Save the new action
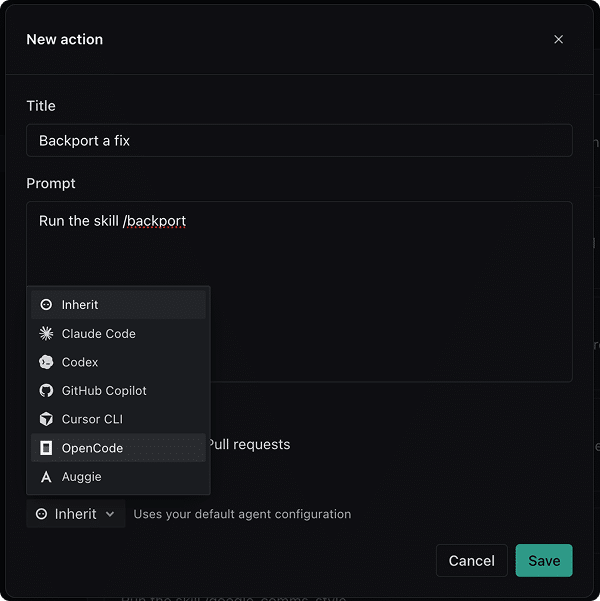The height and width of the screenshot is (601, 600). pos(544,560)
